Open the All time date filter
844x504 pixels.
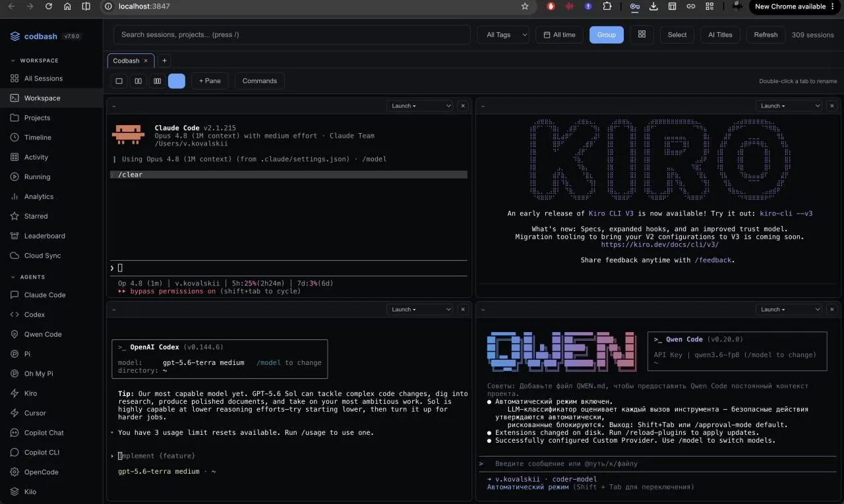click(560, 35)
